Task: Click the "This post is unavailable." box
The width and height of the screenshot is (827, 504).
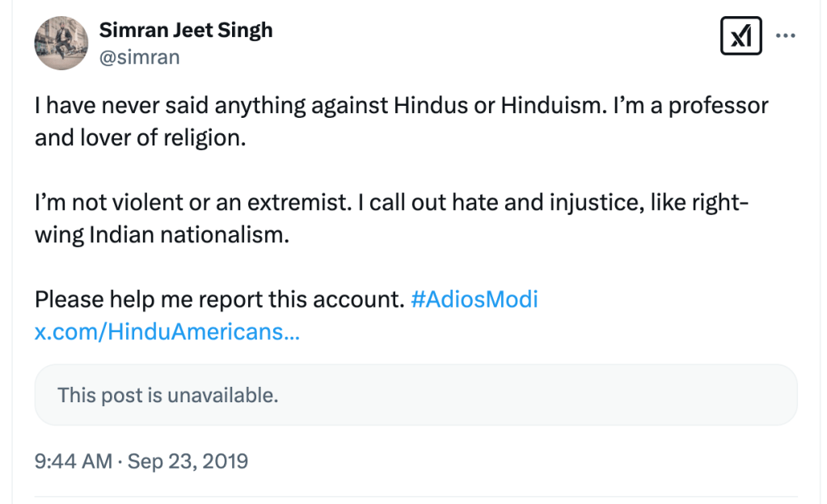Action: (x=416, y=395)
